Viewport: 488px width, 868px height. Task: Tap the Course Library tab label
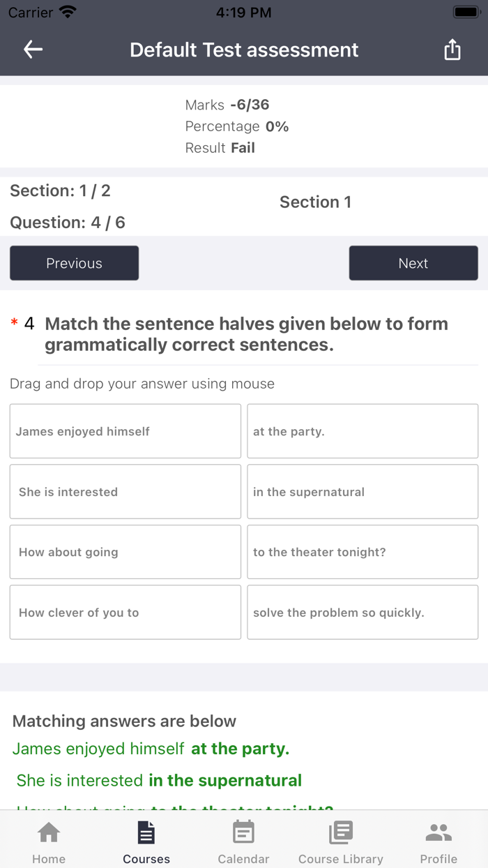tap(341, 859)
